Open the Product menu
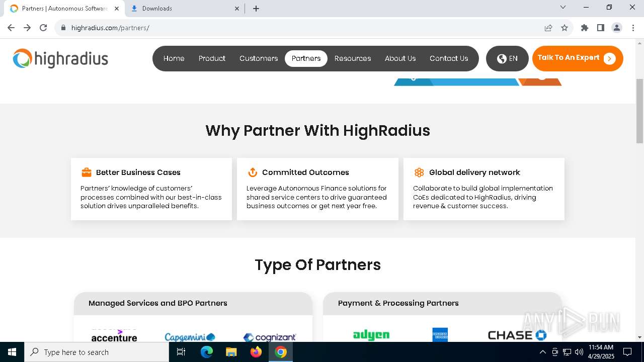Viewport: 644px width, 362px height. pos(212,59)
